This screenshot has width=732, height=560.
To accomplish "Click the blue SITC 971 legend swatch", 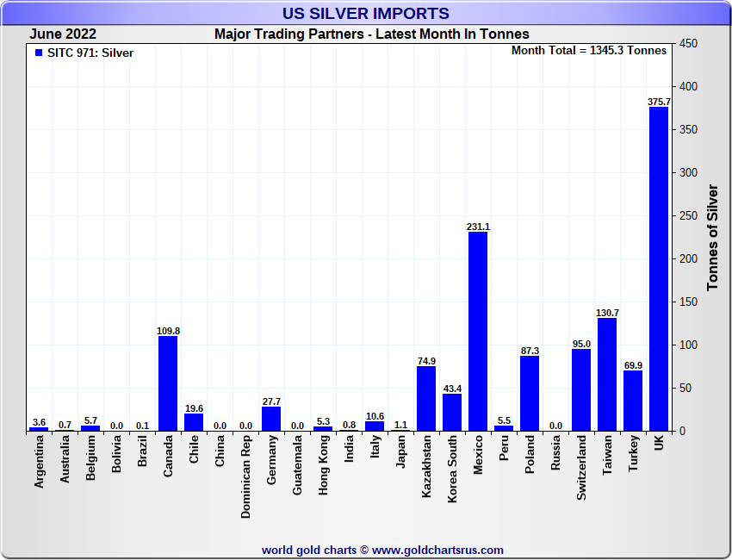I will click(x=38, y=53).
